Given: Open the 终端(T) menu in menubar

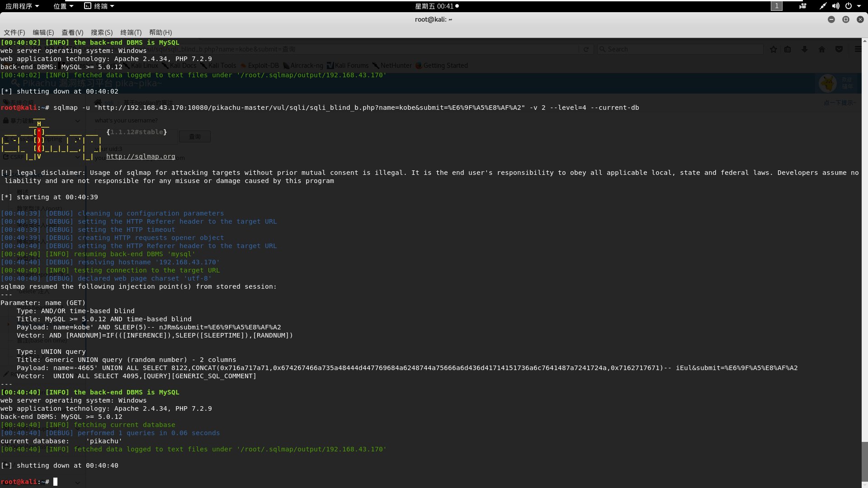Looking at the screenshot, I should (x=131, y=33).
